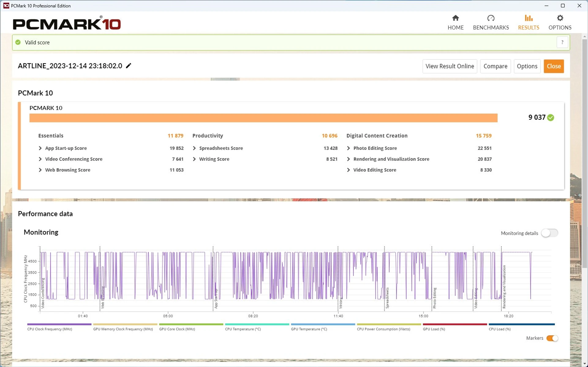
Task: Toggle CPU Temperature legend swatch
Action: [257, 324]
